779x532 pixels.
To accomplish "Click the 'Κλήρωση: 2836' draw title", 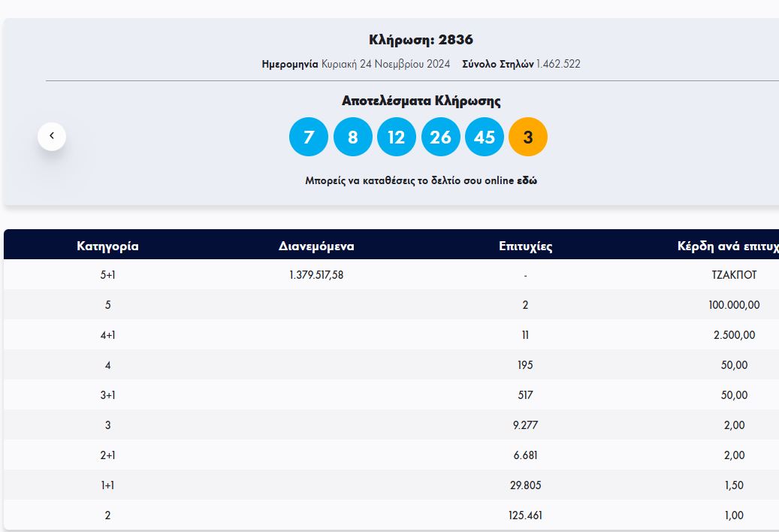I will (x=421, y=40).
